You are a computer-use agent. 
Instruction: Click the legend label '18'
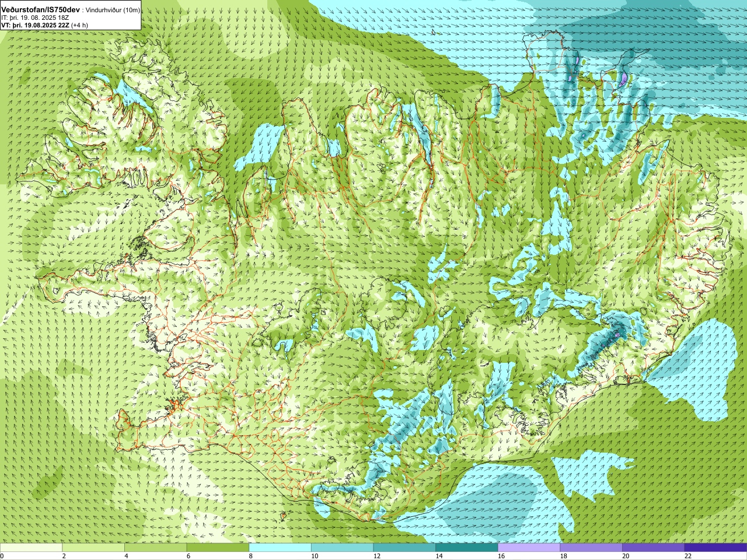564,556
